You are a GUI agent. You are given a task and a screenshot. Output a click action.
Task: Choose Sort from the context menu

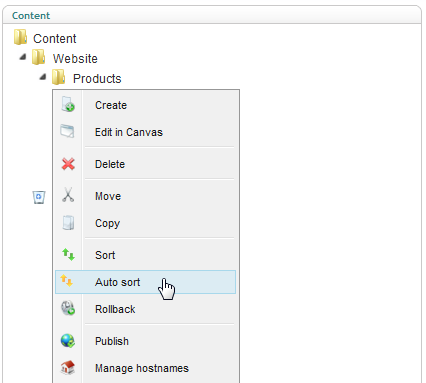click(x=145, y=255)
